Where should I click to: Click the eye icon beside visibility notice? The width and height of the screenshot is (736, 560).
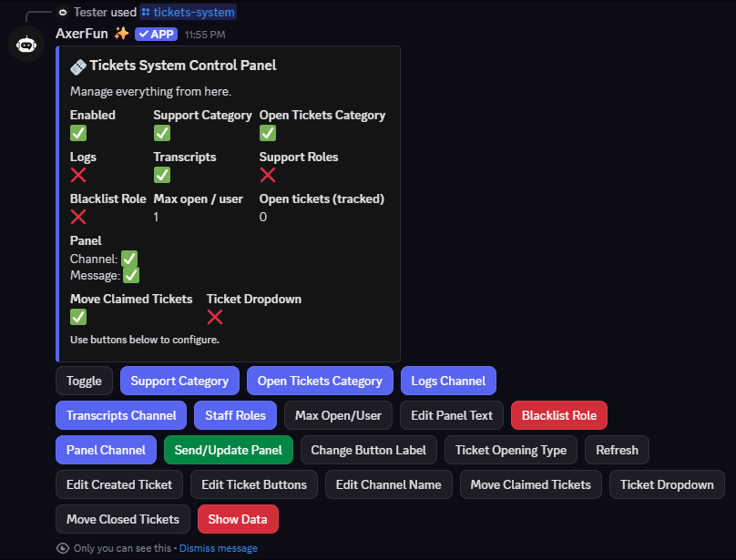click(x=62, y=548)
